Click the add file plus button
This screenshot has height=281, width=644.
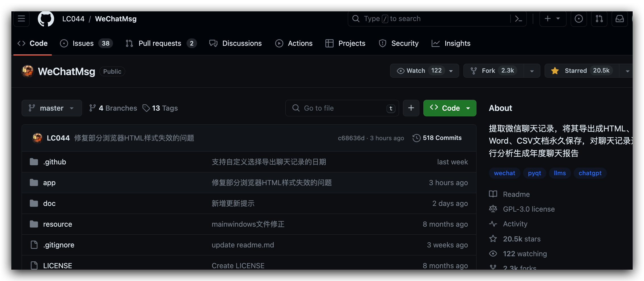[x=411, y=108]
